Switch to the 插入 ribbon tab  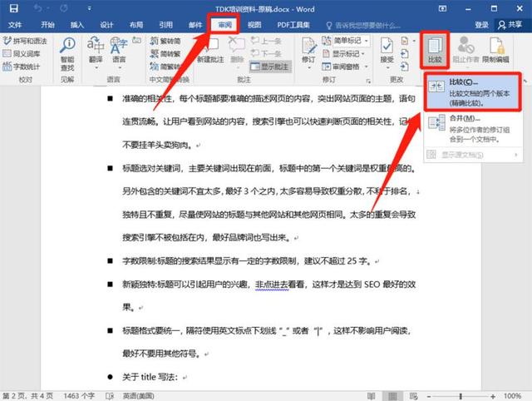[x=77, y=25]
